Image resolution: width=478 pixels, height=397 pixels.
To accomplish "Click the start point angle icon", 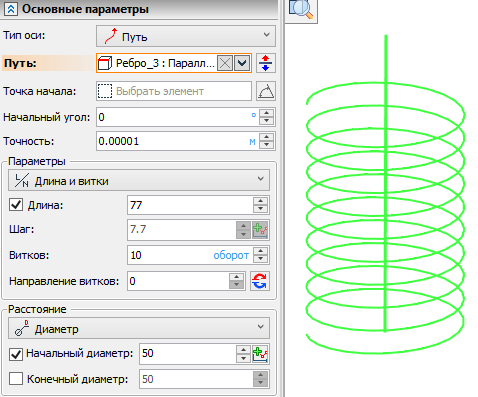I will coord(266,91).
